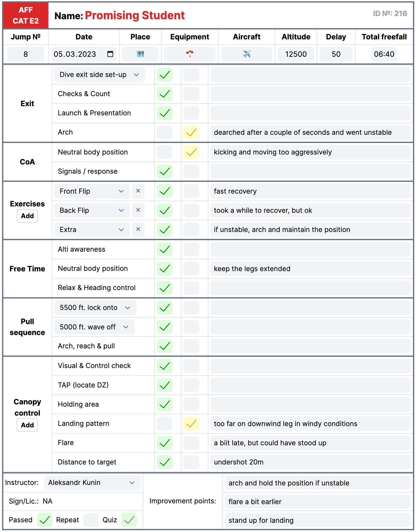Uncheck the Quiz checkmark

129,520
